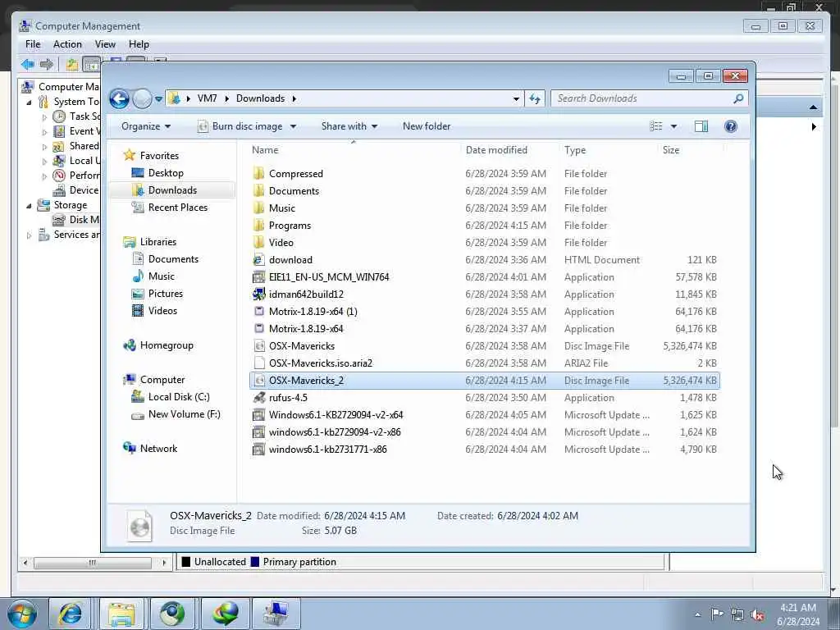Screen dimensions: 840x630
Task: Click Computer Management toolbar back arrow
Action: coord(28,65)
